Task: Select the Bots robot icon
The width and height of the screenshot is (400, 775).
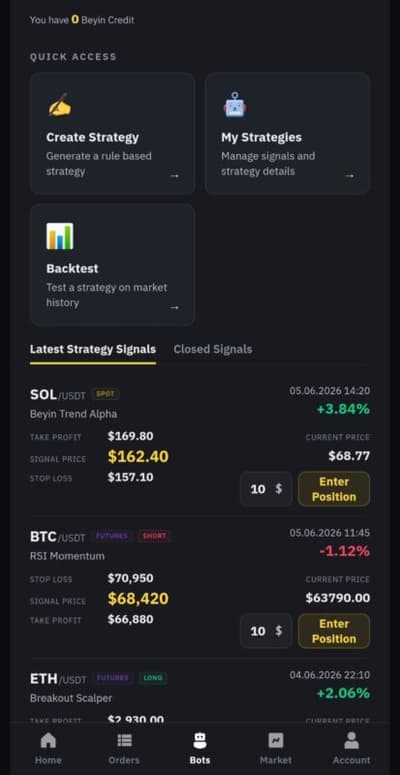Action: (x=200, y=740)
